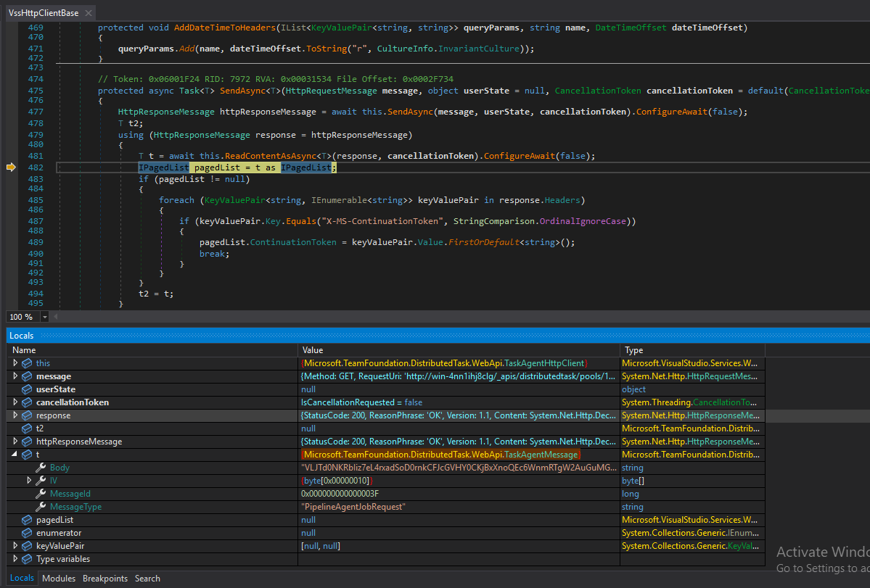Click the variable icon beside 'message'
Image resolution: width=870 pixels, height=588 pixels.
[x=27, y=376]
